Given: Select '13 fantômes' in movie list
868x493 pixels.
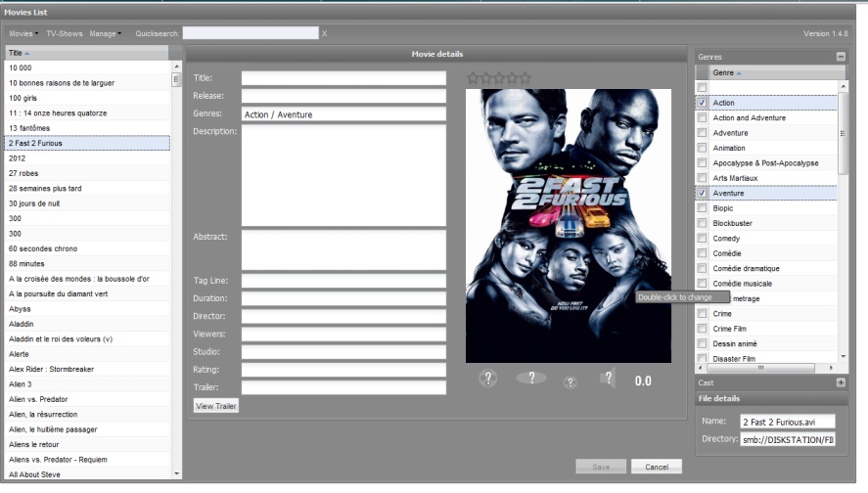Looking at the screenshot, I should click(87, 128).
